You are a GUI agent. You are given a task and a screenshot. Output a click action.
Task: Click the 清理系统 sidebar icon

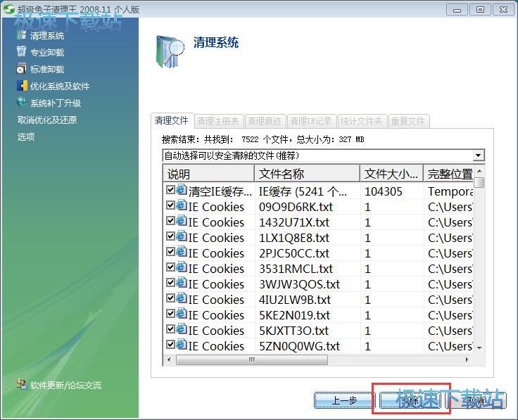[21, 35]
